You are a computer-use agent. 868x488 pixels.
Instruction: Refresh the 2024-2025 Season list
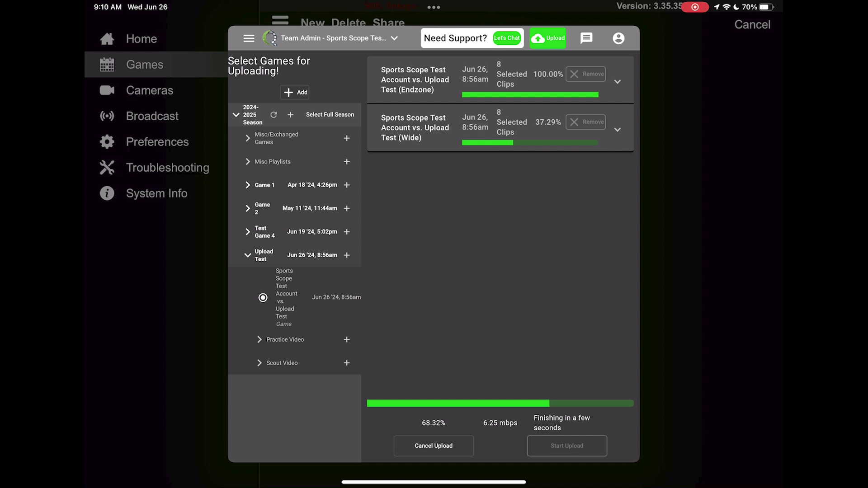(x=274, y=115)
